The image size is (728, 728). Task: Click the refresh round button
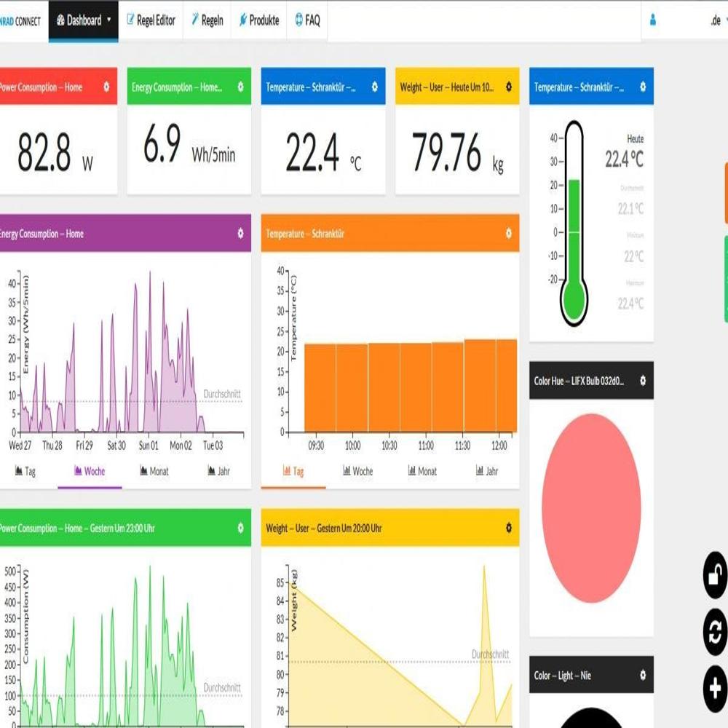coord(715,632)
